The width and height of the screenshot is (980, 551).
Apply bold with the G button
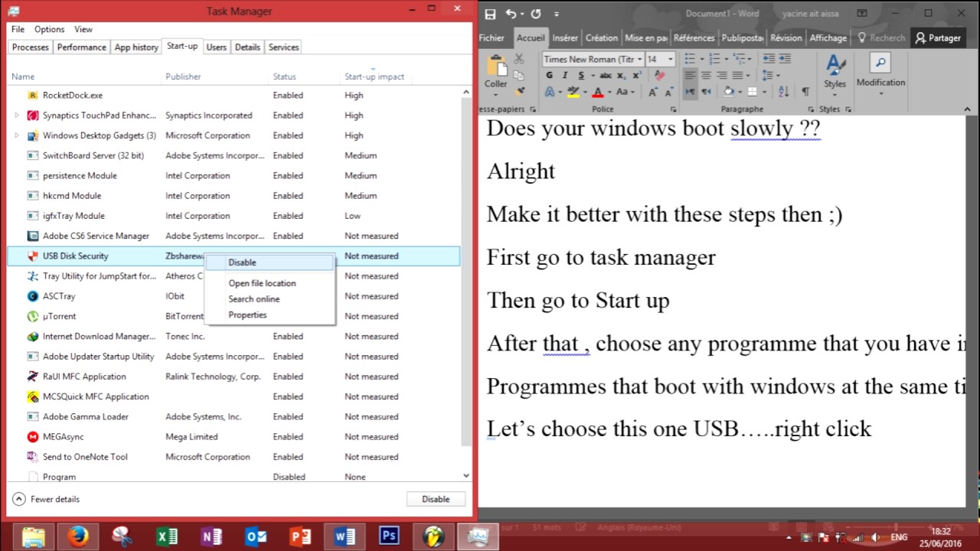point(549,75)
